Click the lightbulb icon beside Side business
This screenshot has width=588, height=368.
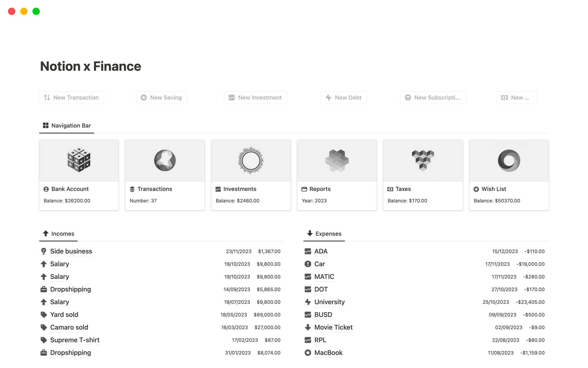43,251
